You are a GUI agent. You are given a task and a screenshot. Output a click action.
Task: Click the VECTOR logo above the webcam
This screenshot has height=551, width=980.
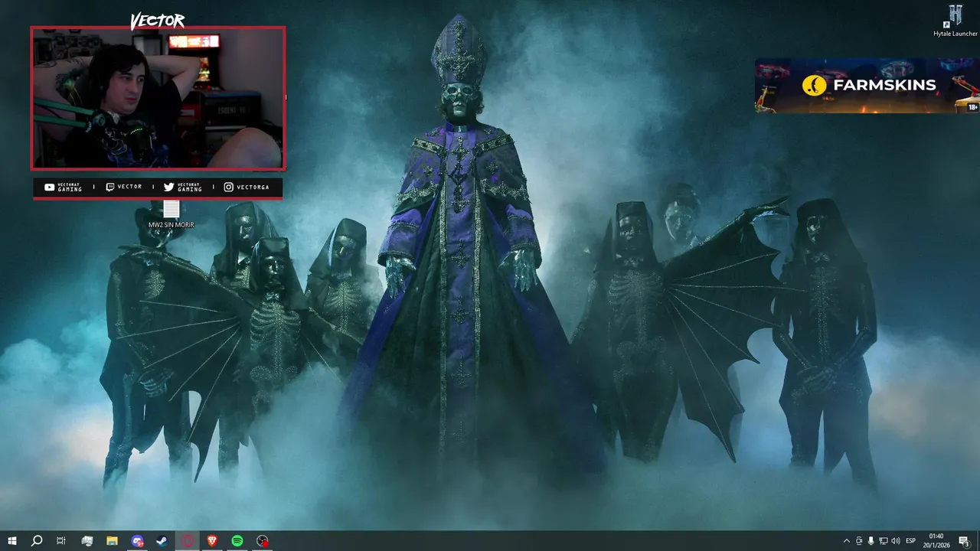pos(157,21)
